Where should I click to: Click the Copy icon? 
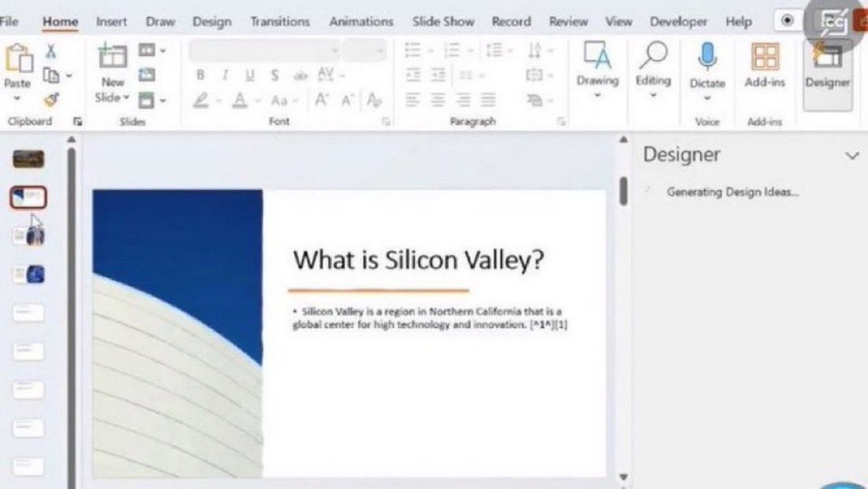(x=51, y=75)
